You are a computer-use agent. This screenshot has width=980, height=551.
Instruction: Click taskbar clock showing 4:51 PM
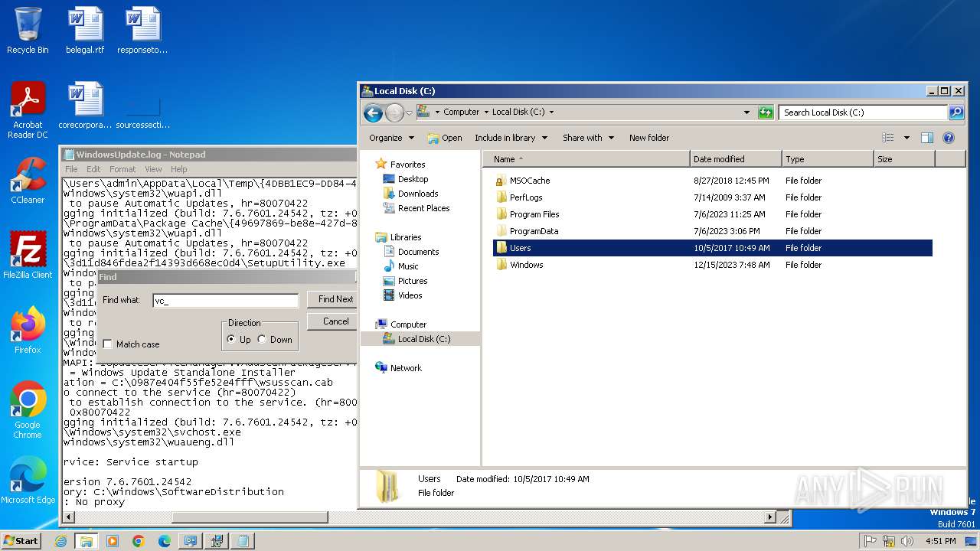click(939, 541)
